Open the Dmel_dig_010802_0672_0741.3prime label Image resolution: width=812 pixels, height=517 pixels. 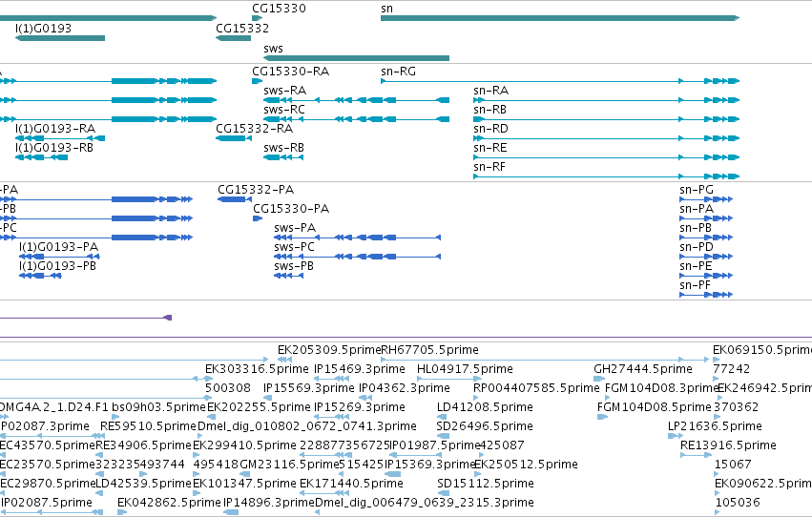(x=307, y=427)
